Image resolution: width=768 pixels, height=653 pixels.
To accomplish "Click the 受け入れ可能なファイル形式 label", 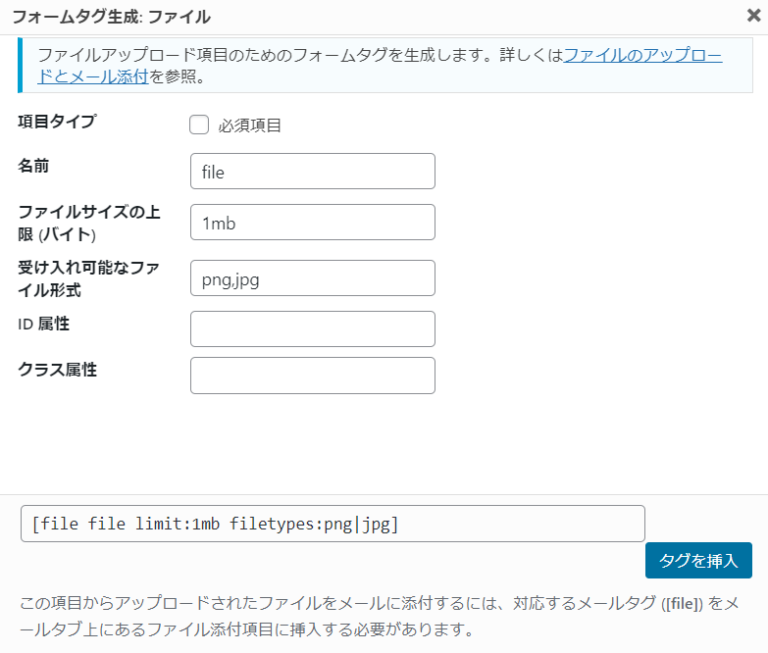I will pos(89,279).
